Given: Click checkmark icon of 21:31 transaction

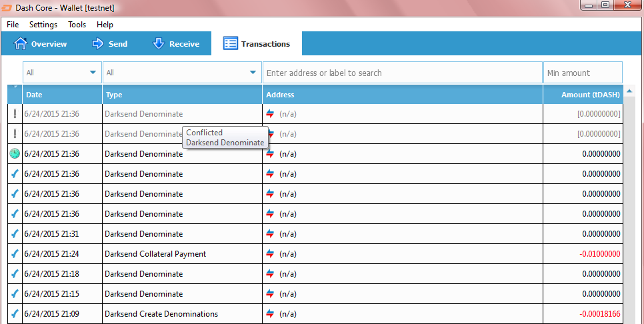Looking at the screenshot, I should [x=15, y=233].
